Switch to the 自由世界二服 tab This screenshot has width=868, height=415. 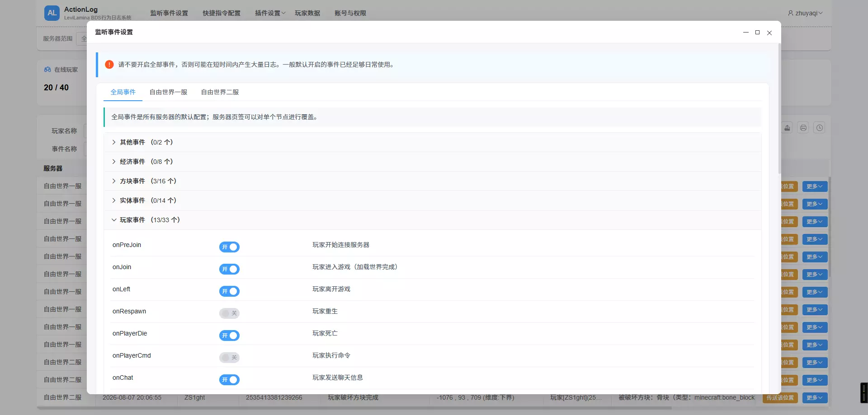click(220, 92)
